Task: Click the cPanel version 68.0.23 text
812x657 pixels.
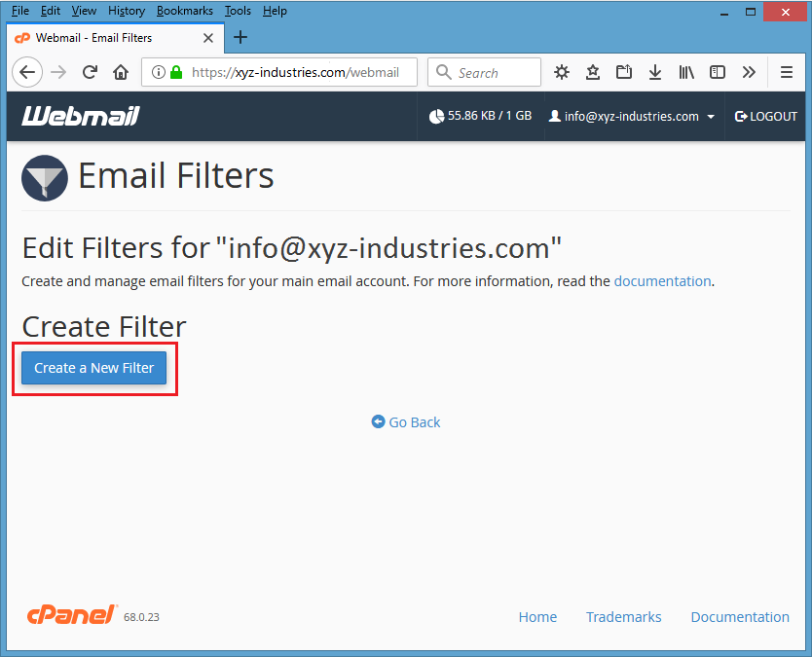Action: point(141,617)
